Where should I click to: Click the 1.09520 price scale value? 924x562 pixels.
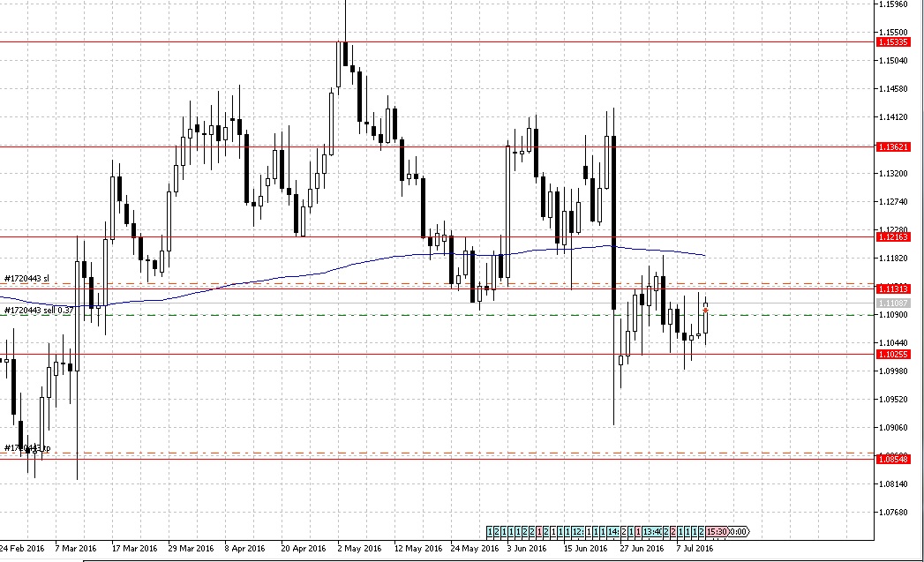[893, 400]
